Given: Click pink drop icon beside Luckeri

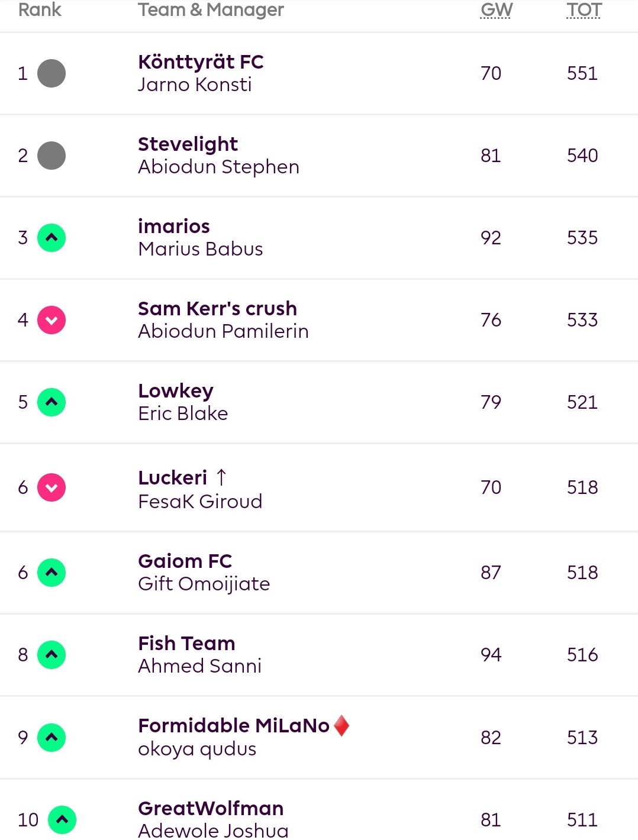Looking at the screenshot, I should coord(51,487).
